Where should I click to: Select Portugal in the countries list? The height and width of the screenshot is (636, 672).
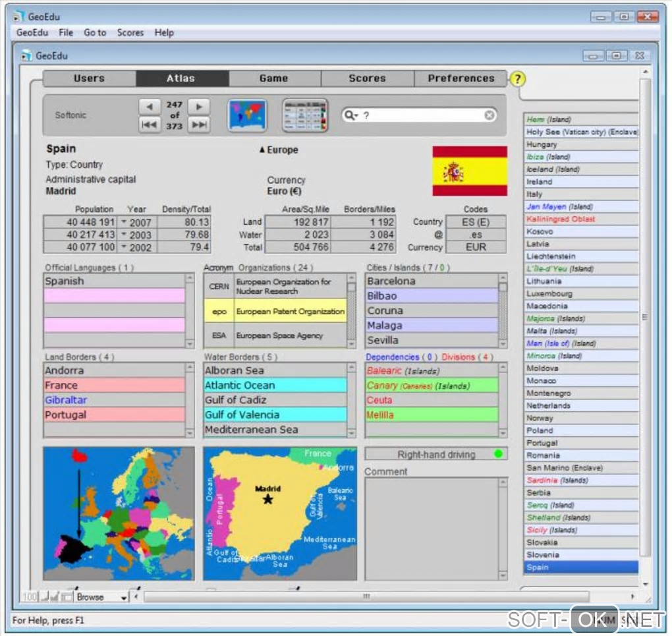coord(580,443)
